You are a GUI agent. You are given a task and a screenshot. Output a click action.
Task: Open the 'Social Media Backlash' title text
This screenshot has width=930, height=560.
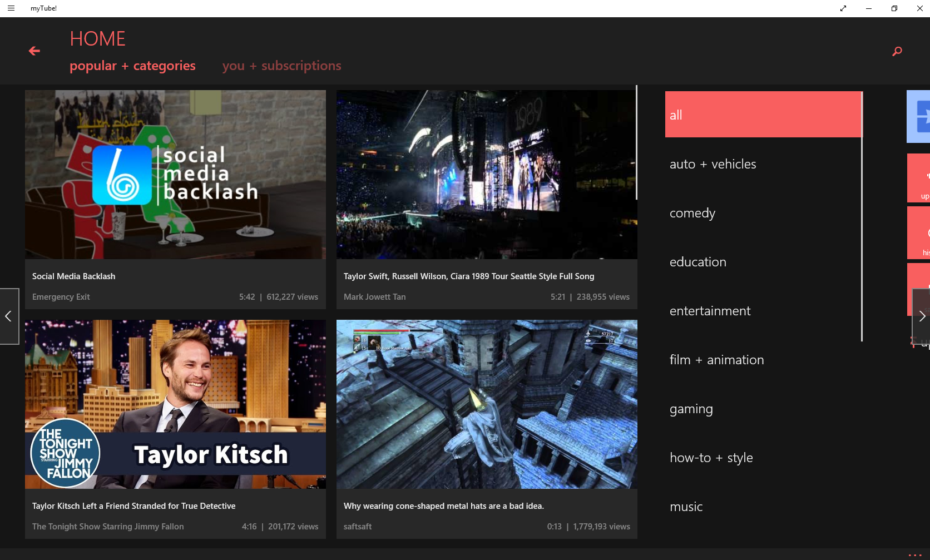point(73,276)
